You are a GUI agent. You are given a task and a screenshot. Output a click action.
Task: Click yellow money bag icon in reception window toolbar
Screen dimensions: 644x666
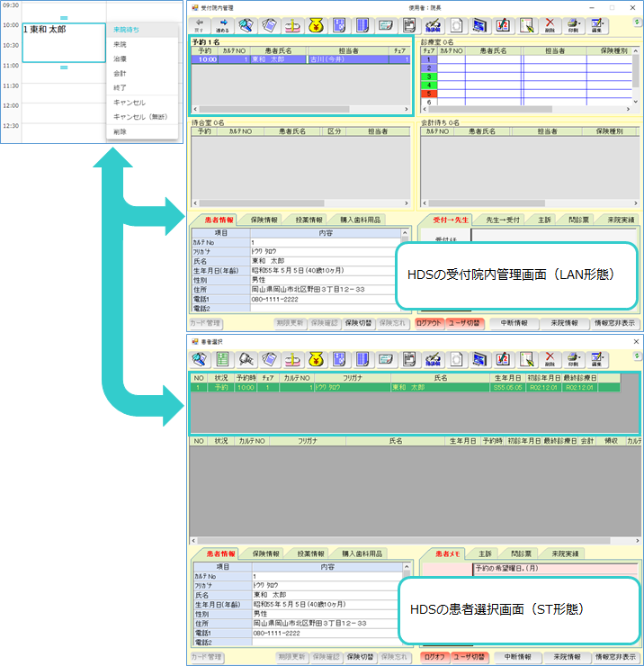(316, 25)
